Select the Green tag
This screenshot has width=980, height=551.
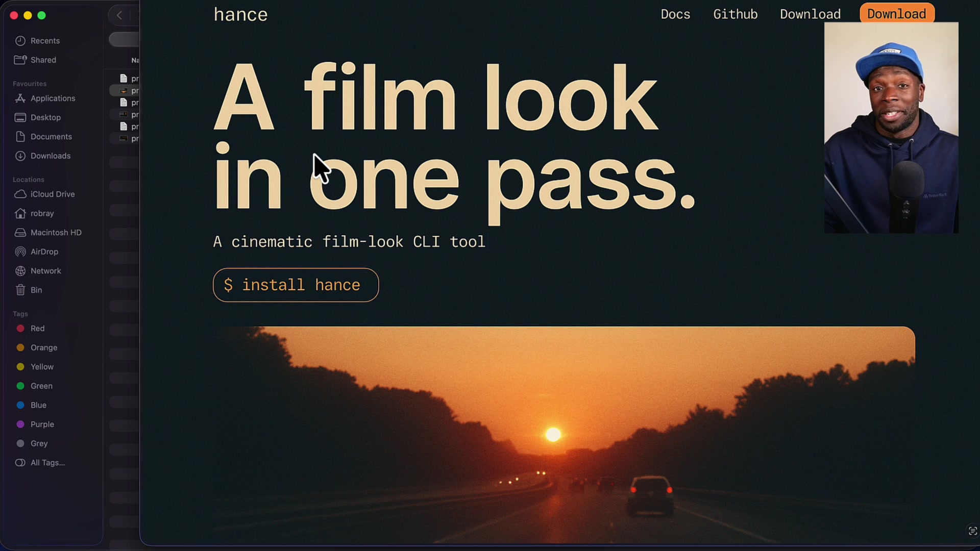41,386
